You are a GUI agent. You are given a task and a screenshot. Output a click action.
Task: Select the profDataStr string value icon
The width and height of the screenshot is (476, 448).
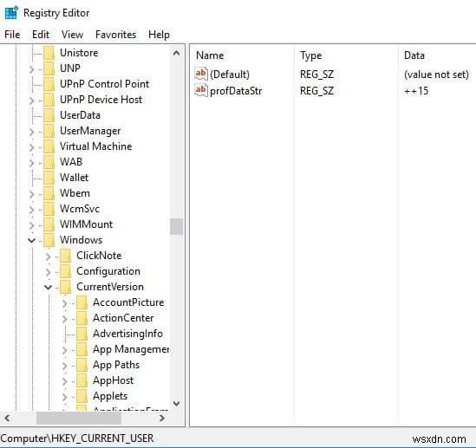tap(200, 90)
